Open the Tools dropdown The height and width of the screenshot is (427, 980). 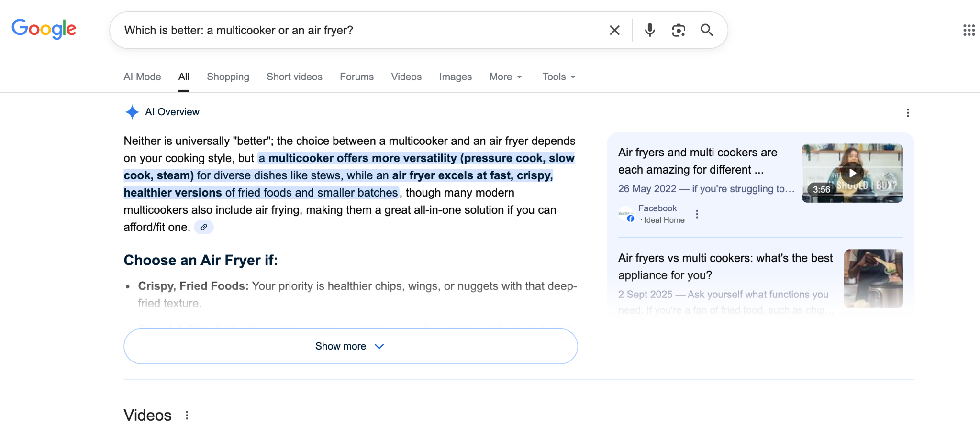pos(558,77)
